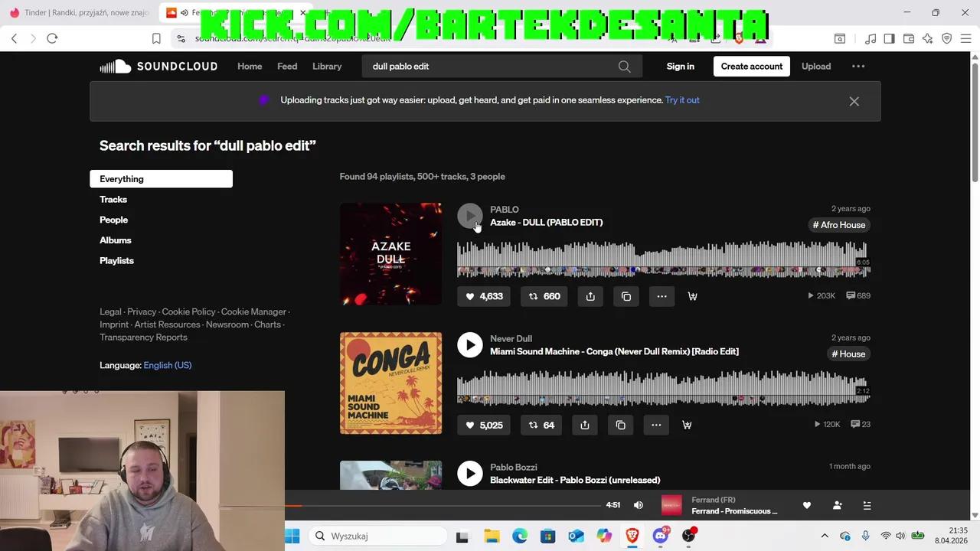This screenshot has height=551, width=980.
Task: Play Miami Sound Machine Conga remix
Action: click(x=470, y=345)
